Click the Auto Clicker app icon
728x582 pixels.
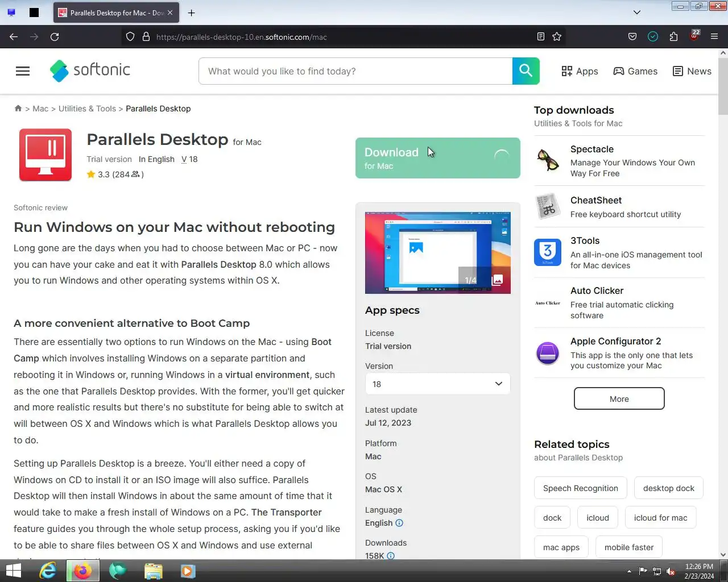[548, 303]
